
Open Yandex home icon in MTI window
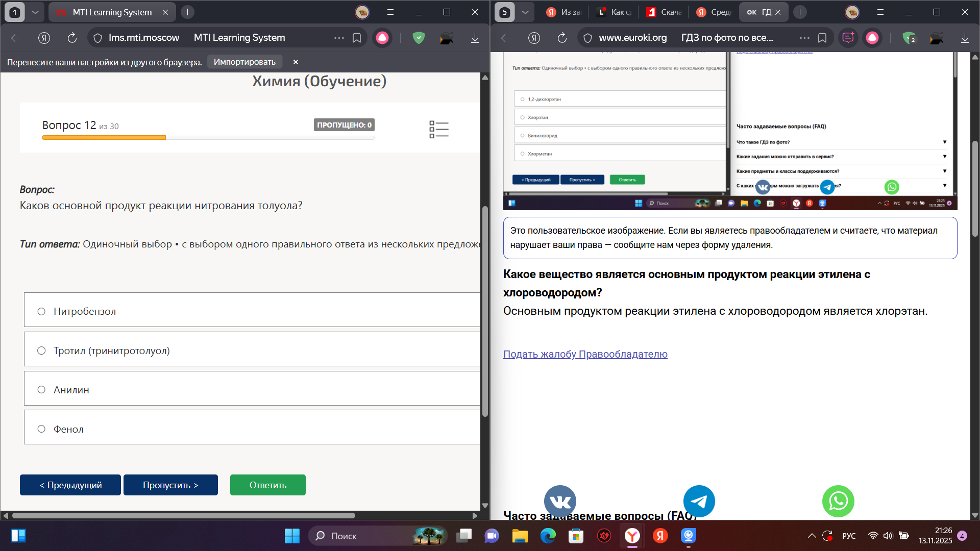click(44, 37)
